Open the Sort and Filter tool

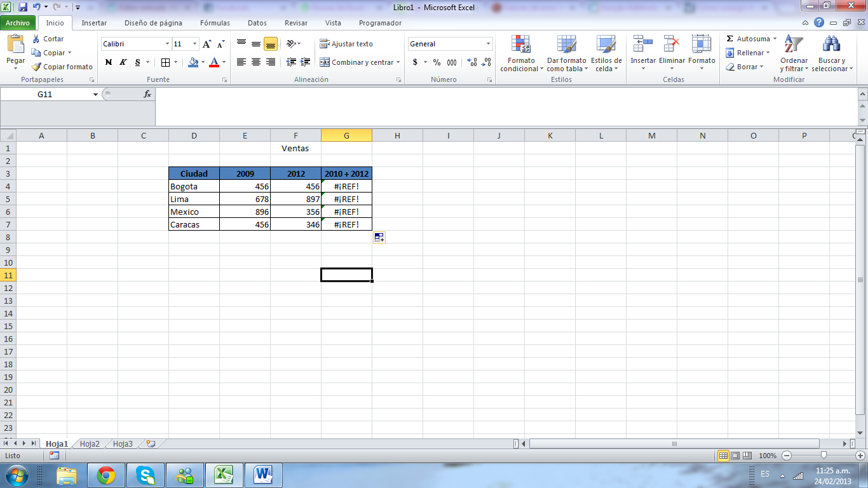click(x=793, y=44)
